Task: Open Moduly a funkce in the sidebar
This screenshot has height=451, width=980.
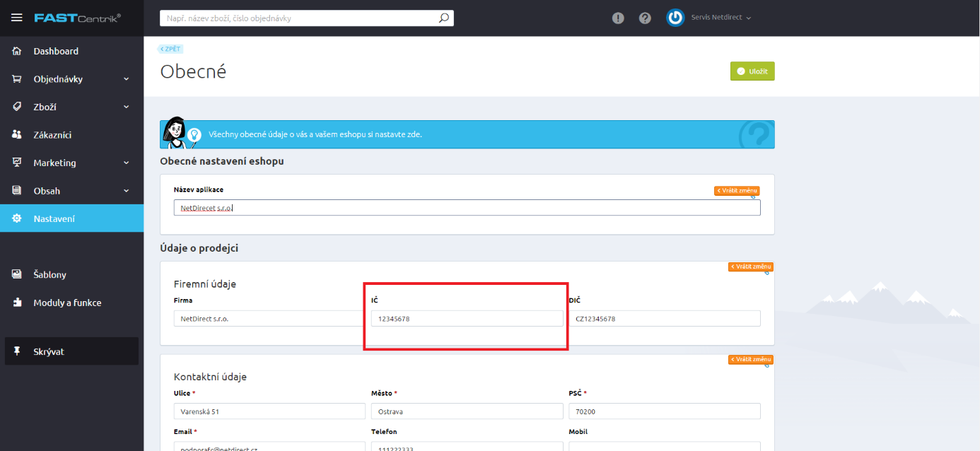Action: pyautogui.click(x=71, y=303)
